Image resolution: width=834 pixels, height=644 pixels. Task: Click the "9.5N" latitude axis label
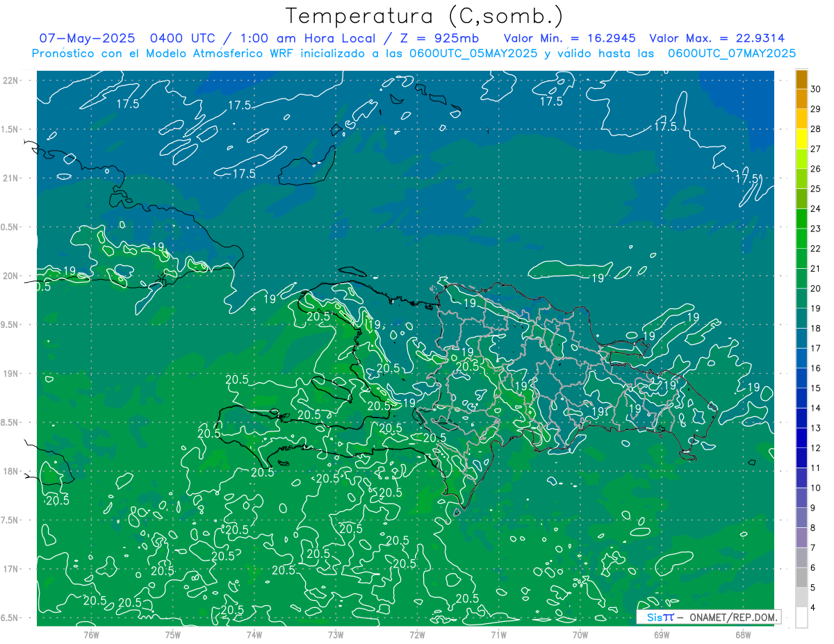[x=10, y=324]
